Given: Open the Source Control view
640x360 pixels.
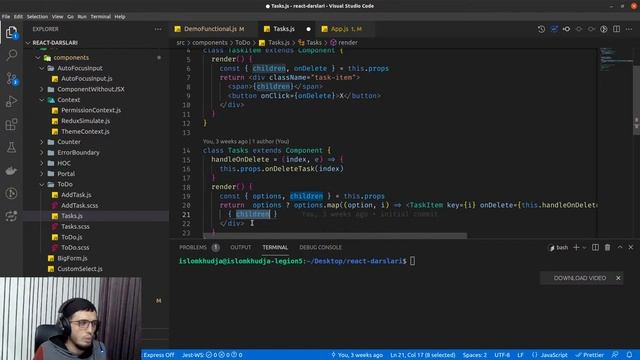Looking at the screenshot, I should 11,78.
